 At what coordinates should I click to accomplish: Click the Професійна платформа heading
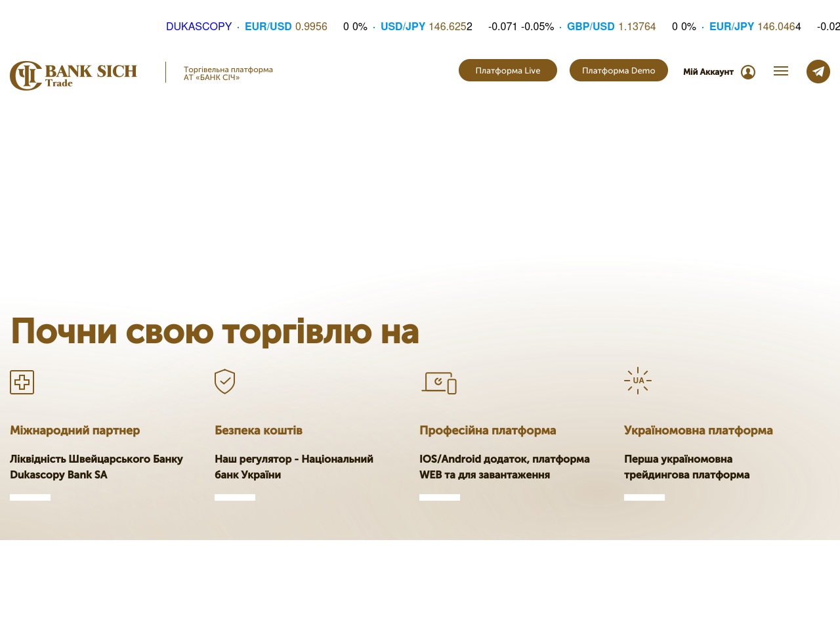point(488,430)
